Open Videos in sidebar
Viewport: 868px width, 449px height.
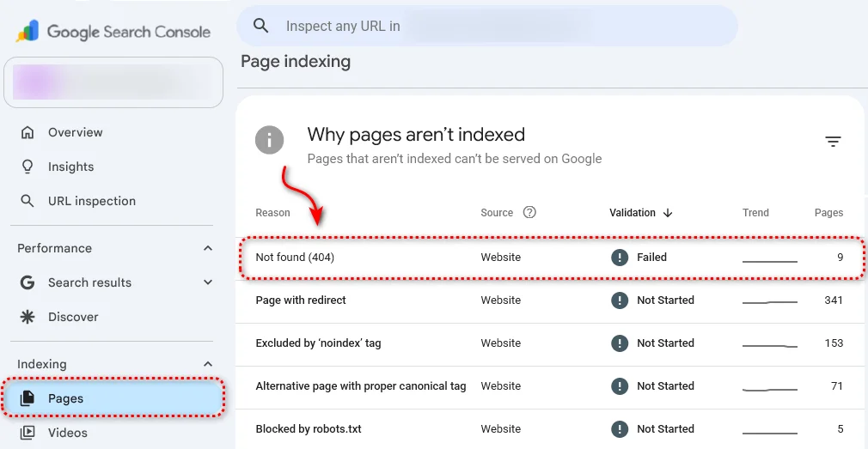68,433
